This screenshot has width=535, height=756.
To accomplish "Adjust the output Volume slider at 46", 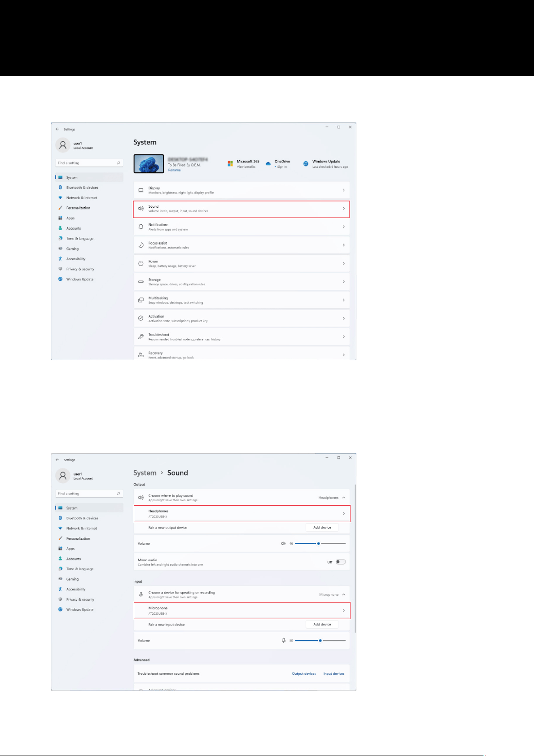I will (x=320, y=543).
